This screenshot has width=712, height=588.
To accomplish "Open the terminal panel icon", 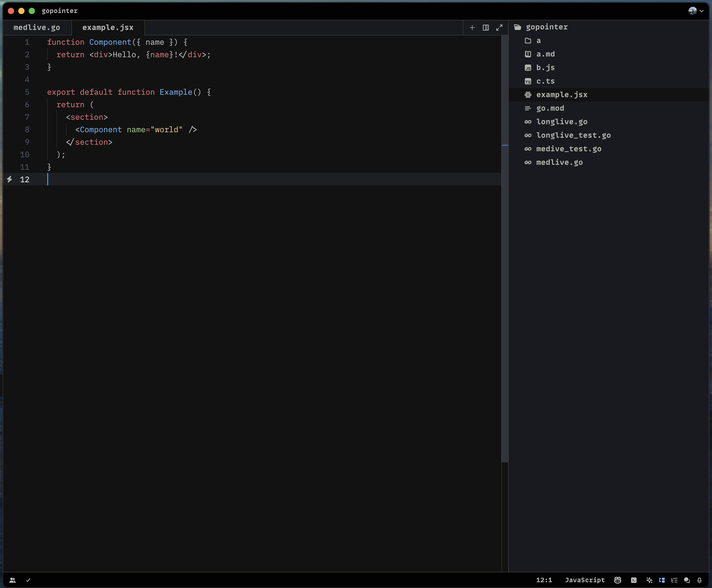I will (x=634, y=580).
